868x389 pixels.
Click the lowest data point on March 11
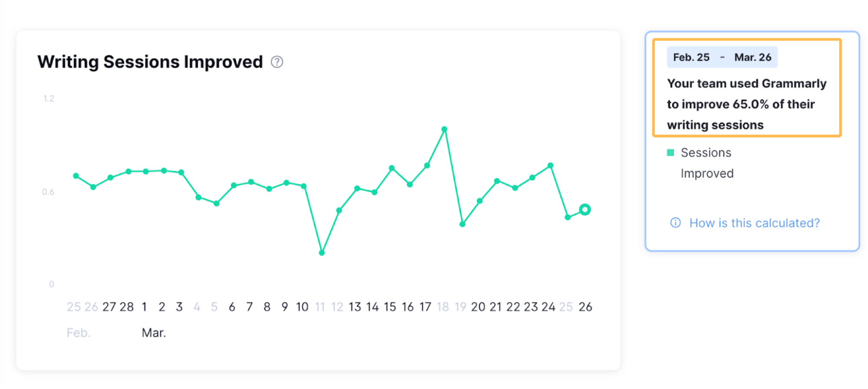[321, 252]
